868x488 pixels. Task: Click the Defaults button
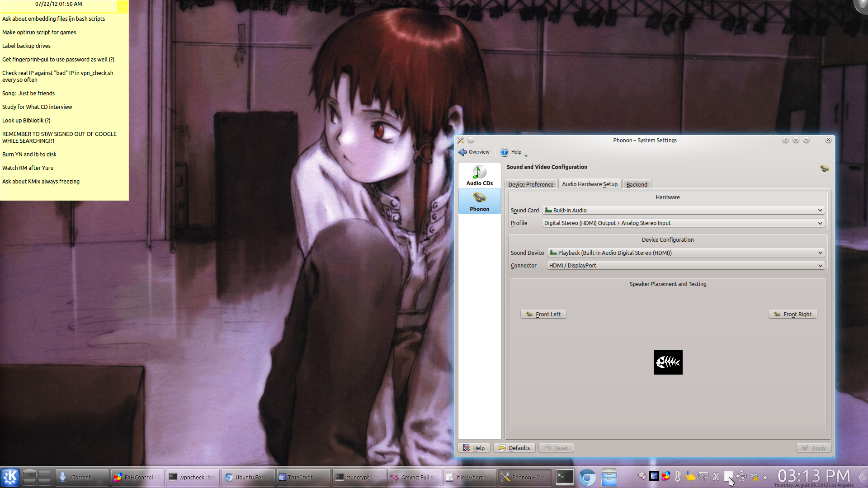pyautogui.click(x=514, y=448)
